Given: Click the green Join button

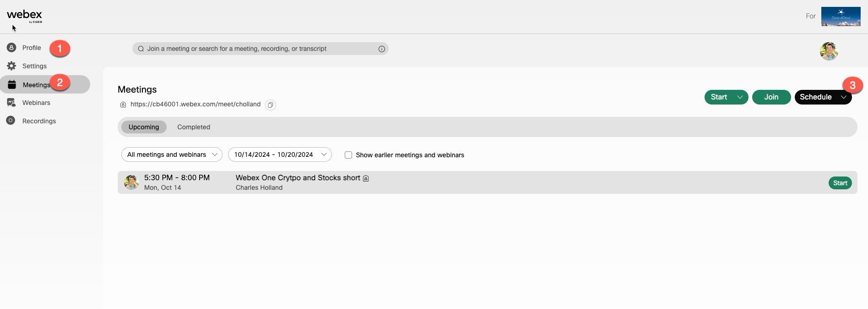Looking at the screenshot, I should 771,97.
